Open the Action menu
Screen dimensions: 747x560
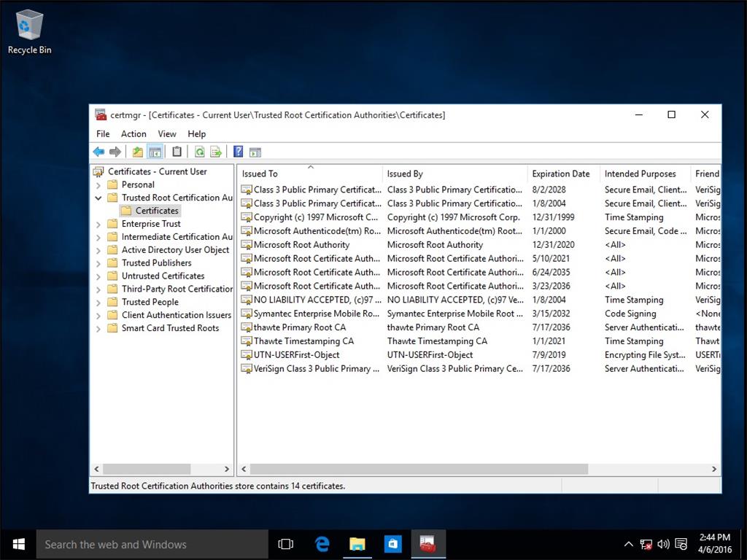[133, 134]
